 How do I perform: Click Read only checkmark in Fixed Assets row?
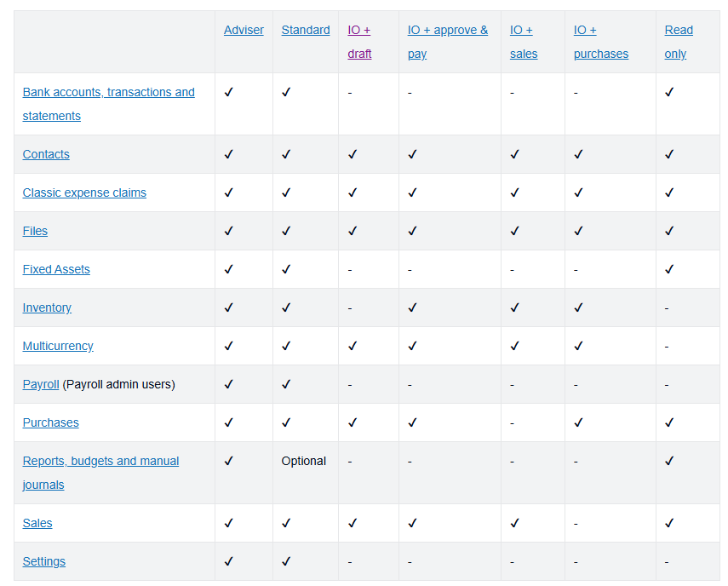669,269
